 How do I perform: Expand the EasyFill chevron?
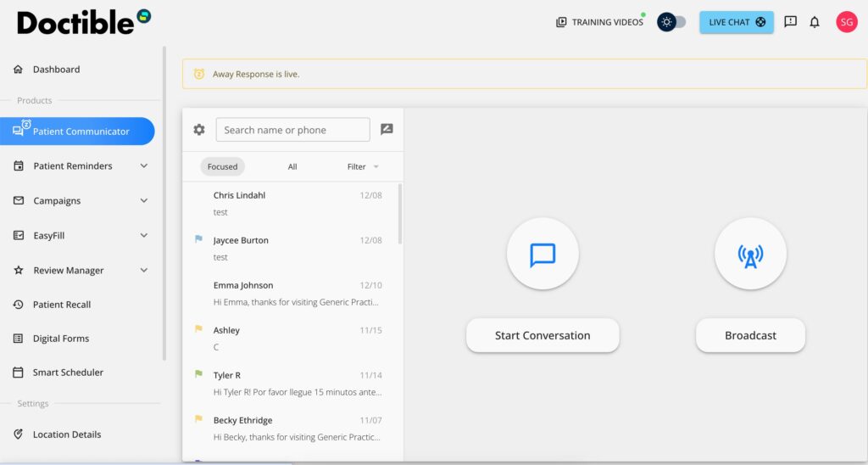(x=144, y=236)
